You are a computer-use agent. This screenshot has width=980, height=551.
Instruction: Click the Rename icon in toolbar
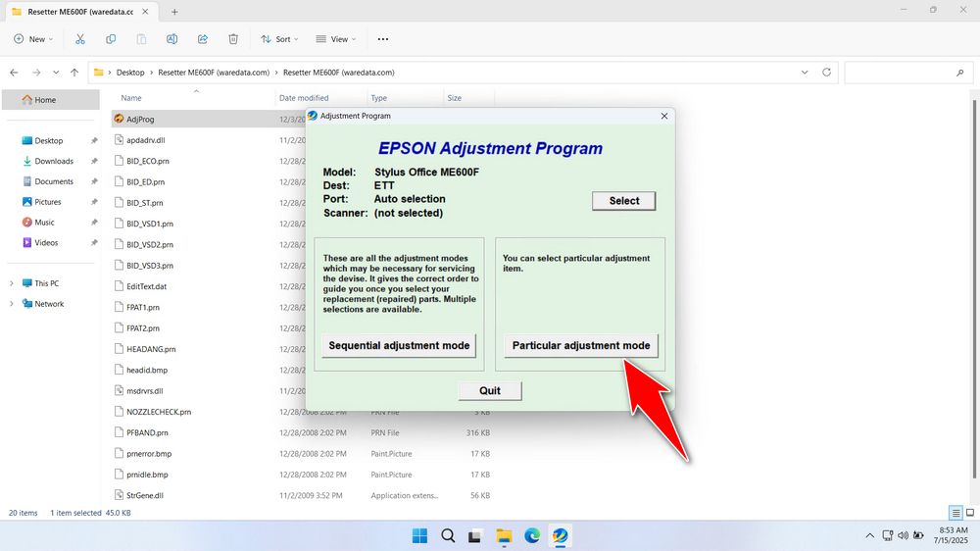[171, 39]
